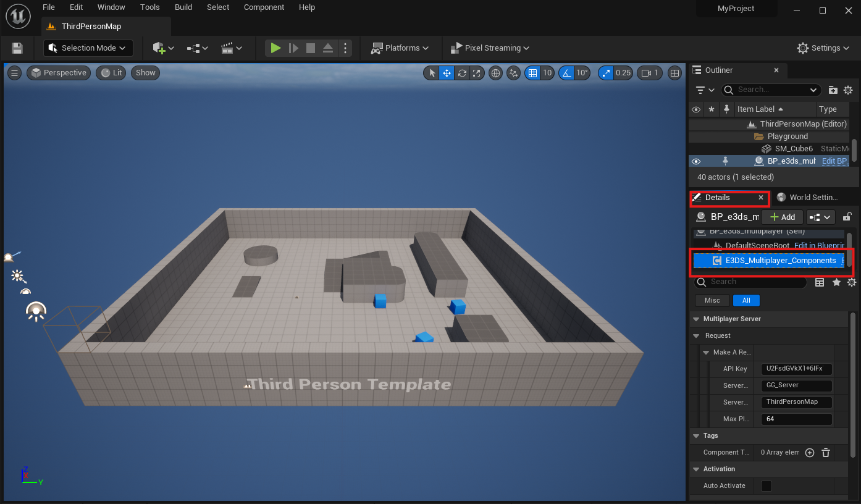Screen dimensions: 861x504
Task: Enable the Auto Activate checkbox
Action: pos(766,486)
